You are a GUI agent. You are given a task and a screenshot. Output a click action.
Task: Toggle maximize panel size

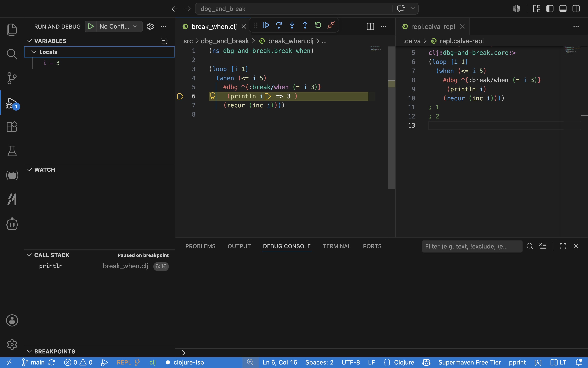(x=563, y=246)
